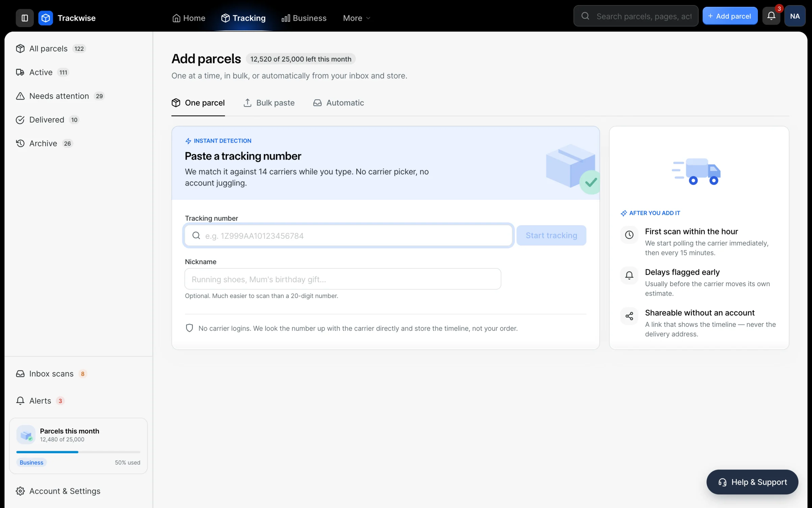Click the warning triangle icon beside Needs attention

click(x=20, y=96)
